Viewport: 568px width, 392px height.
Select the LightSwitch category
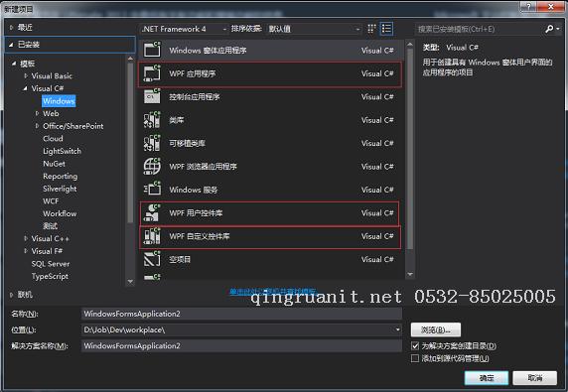pyautogui.click(x=62, y=151)
